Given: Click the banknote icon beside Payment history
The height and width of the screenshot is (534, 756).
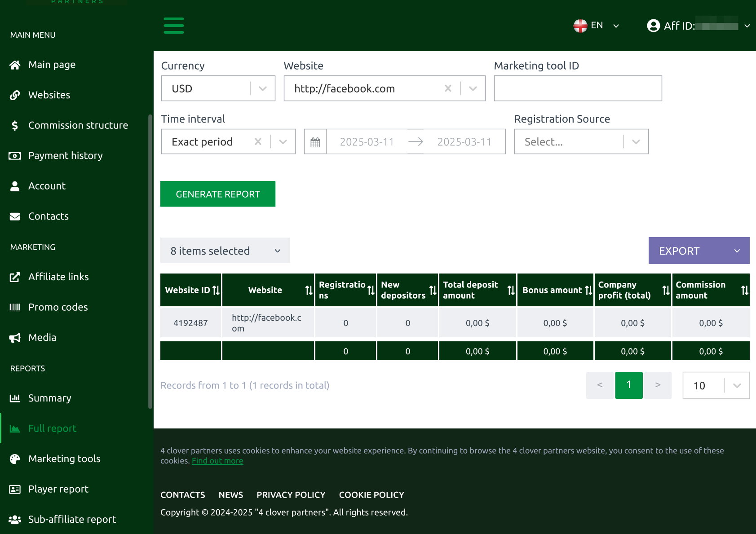Looking at the screenshot, I should tap(15, 156).
